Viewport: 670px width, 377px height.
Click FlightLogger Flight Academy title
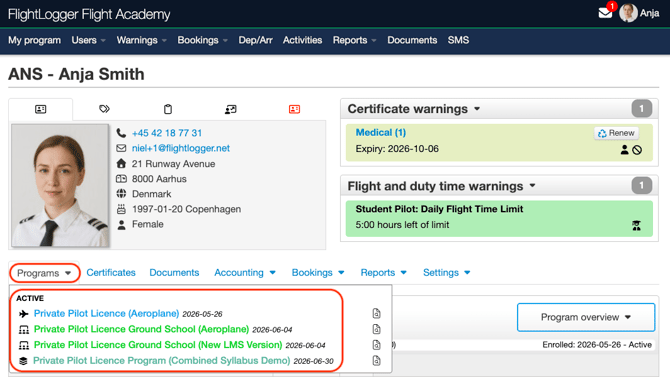point(89,14)
